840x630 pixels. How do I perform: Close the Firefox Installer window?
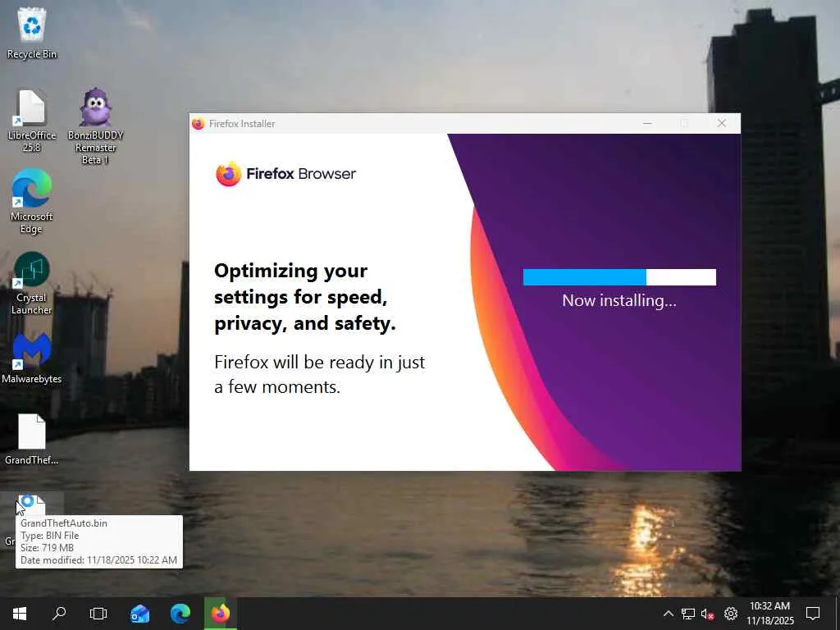(x=722, y=124)
